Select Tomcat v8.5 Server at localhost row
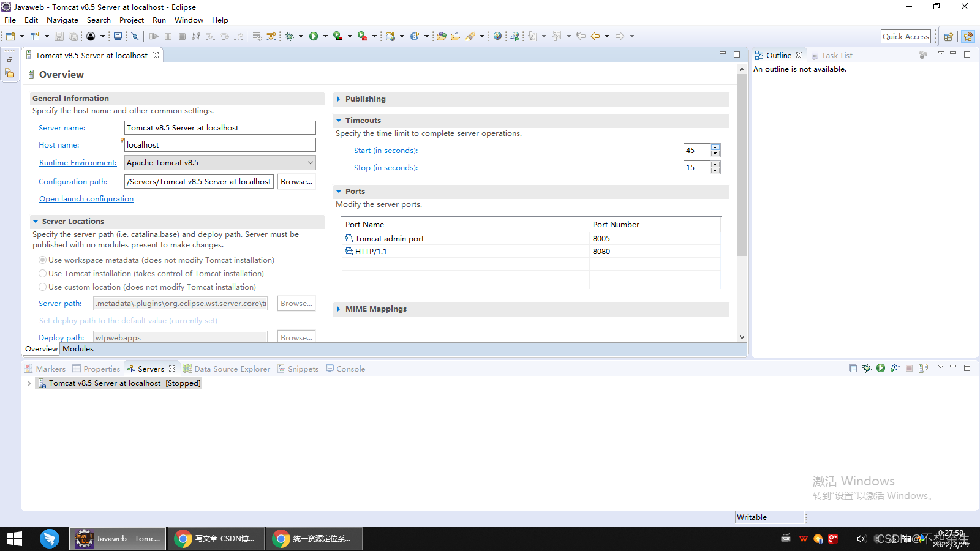Screen dimensions: 980x551 [119, 383]
